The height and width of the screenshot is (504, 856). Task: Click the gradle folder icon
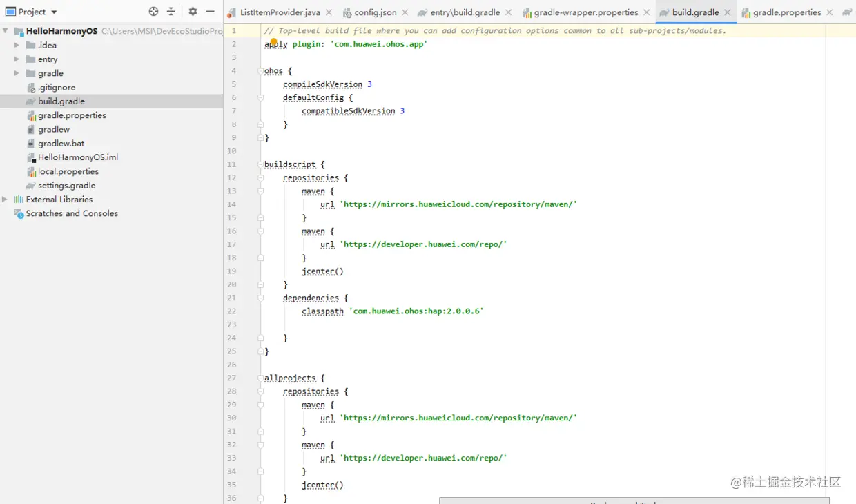point(30,73)
